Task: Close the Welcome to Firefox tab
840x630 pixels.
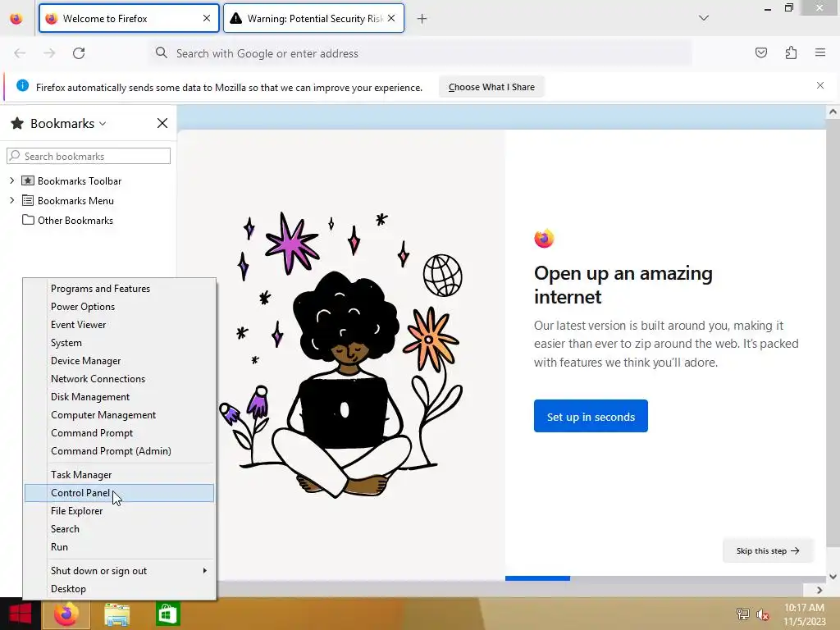Action: pos(207,18)
